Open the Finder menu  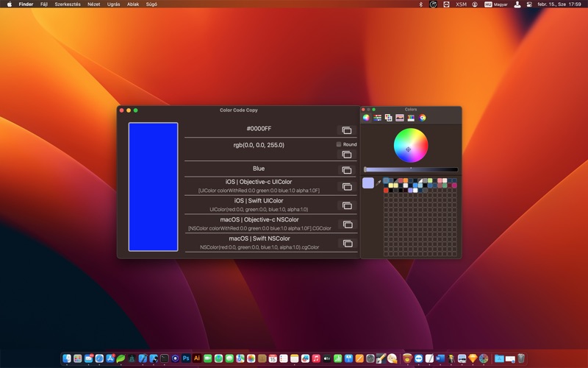(x=26, y=4)
